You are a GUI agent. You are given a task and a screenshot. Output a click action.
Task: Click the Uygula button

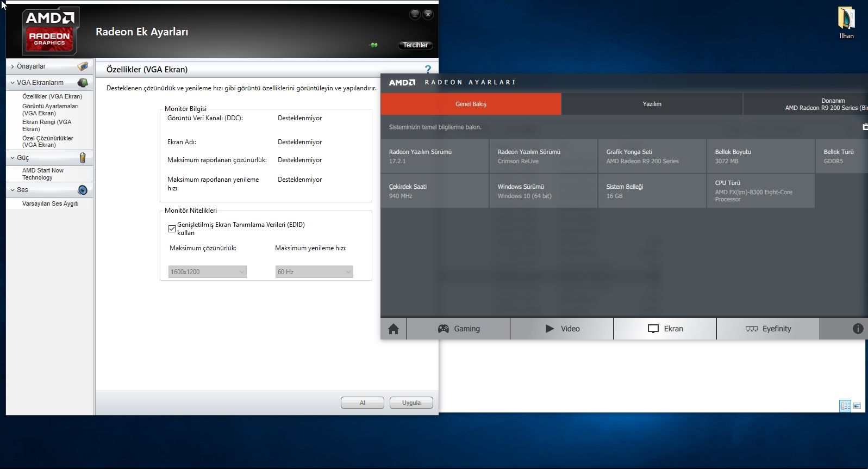pyautogui.click(x=411, y=403)
